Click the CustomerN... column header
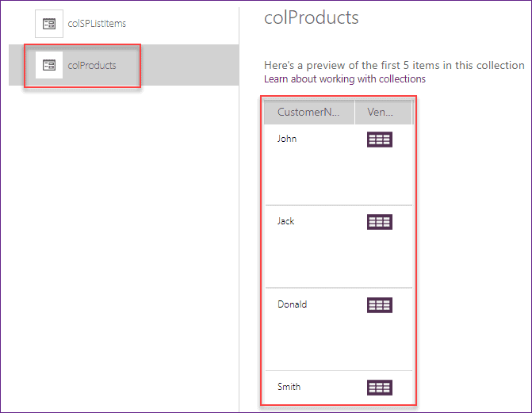This screenshot has height=413, width=532. point(309,112)
